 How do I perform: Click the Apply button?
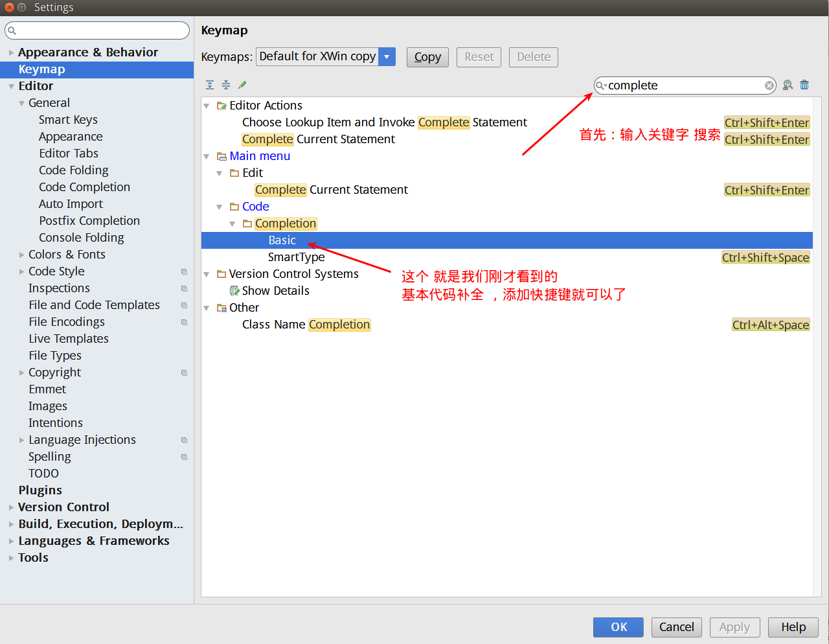(x=735, y=627)
